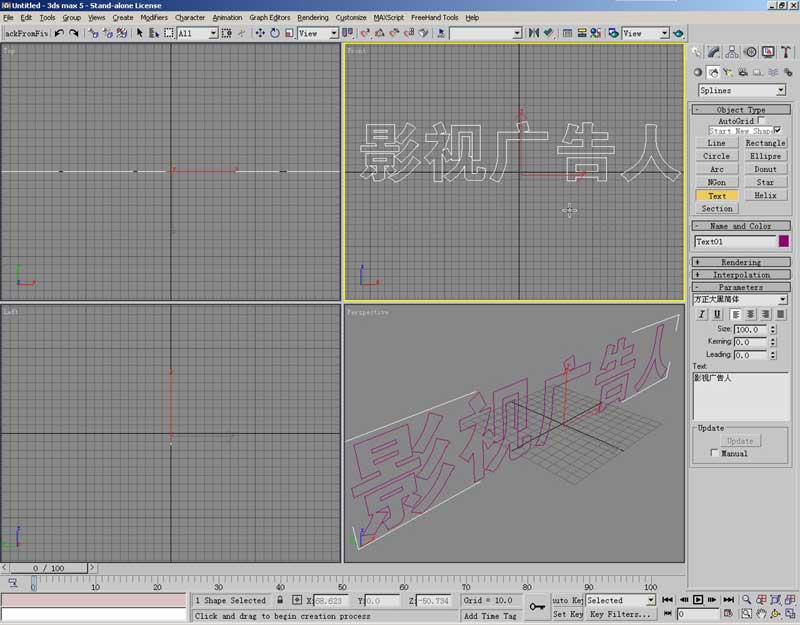Click the Rectangle shape button
800x625 pixels.
coord(765,143)
